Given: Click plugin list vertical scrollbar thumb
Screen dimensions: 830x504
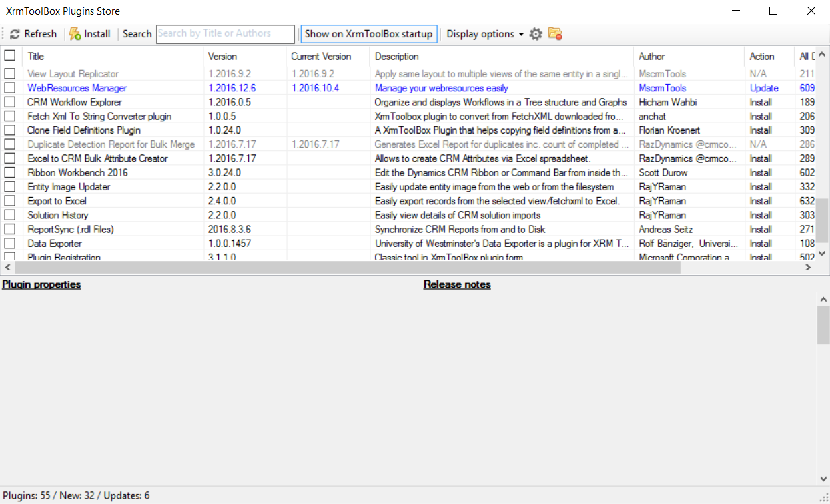Looking at the screenshot, I should 823,221.
